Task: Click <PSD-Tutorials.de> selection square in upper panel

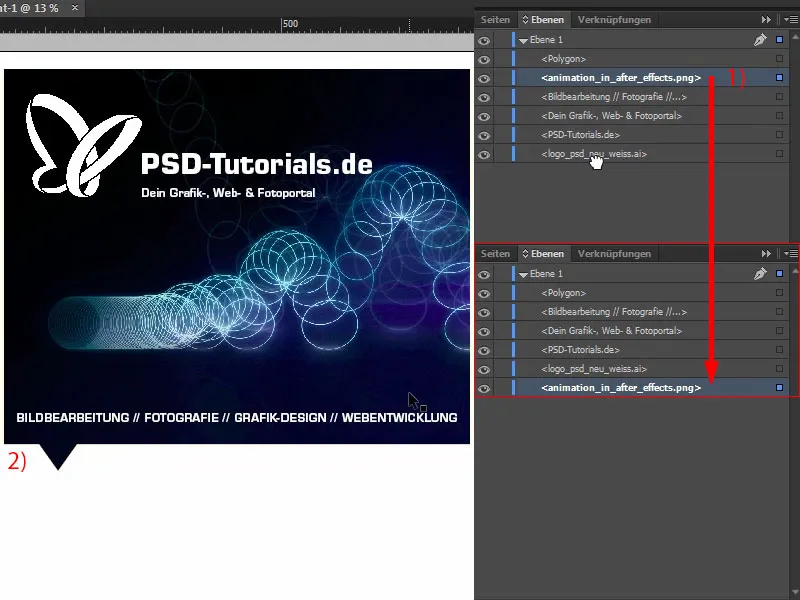Action: 779,135
